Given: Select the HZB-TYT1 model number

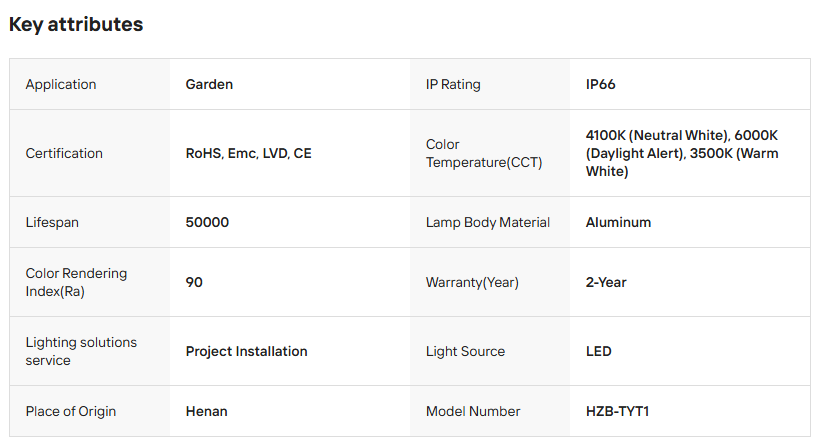Looking at the screenshot, I should [618, 412].
